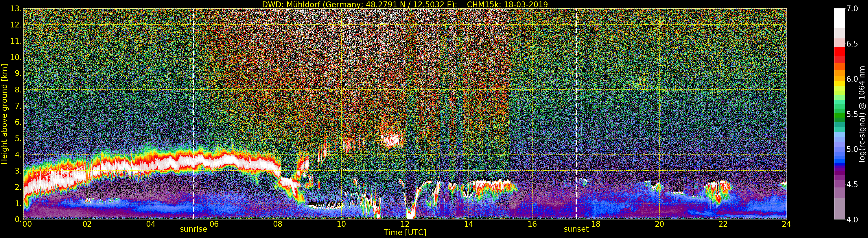Viewport: 868px width, 238px height.
Task: Click the time axis tick '20'
Action: pyautogui.click(x=659, y=224)
